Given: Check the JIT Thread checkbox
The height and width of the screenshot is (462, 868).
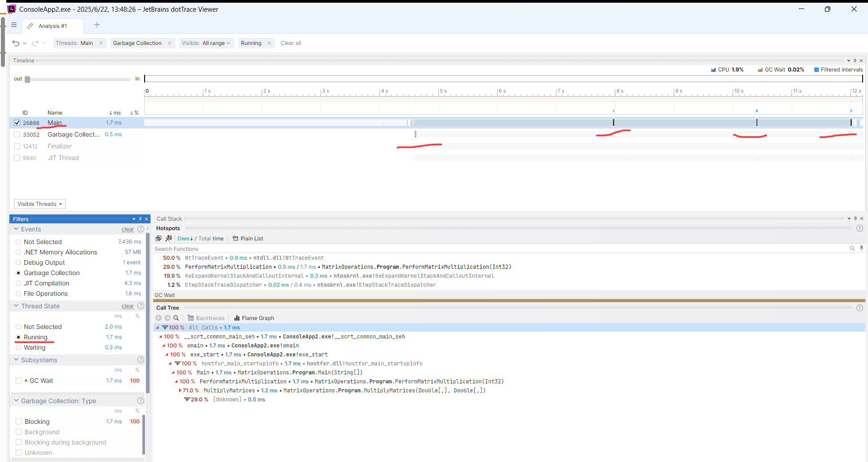Looking at the screenshot, I should [17, 158].
